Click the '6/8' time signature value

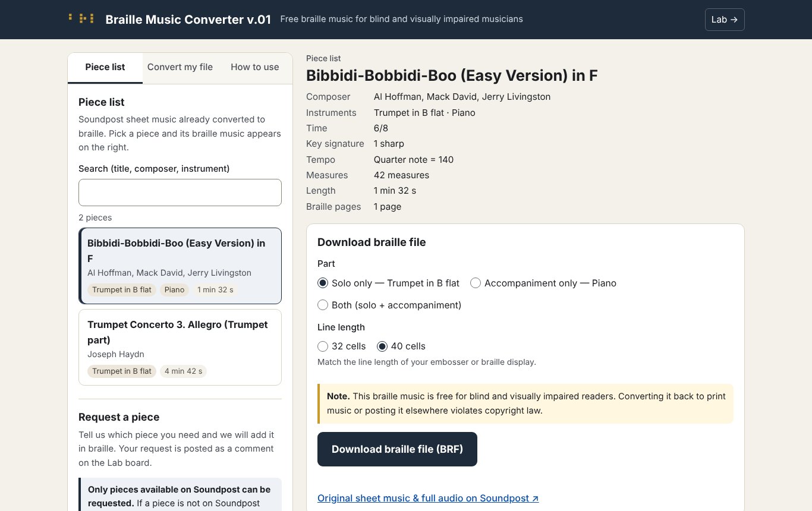click(382, 128)
